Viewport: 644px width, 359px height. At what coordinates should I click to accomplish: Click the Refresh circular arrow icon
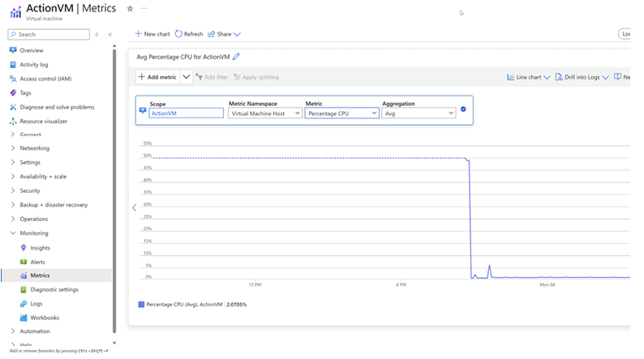click(178, 34)
